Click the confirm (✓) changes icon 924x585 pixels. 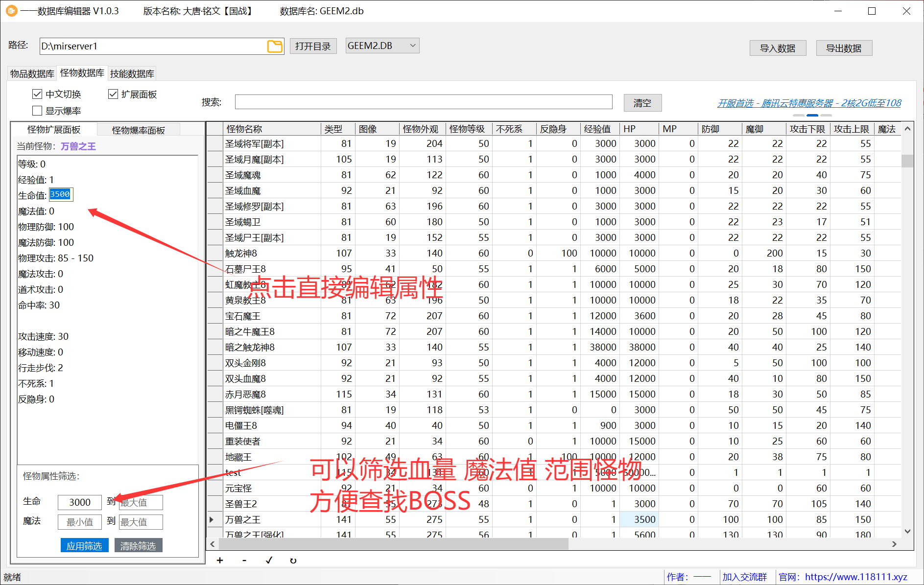click(x=268, y=560)
